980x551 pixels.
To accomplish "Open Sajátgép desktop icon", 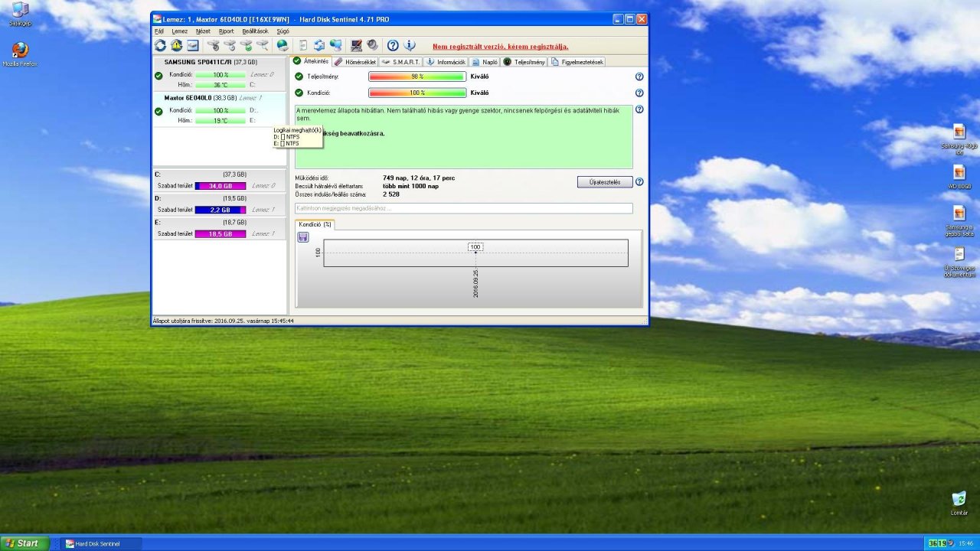I will pyautogui.click(x=20, y=14).
